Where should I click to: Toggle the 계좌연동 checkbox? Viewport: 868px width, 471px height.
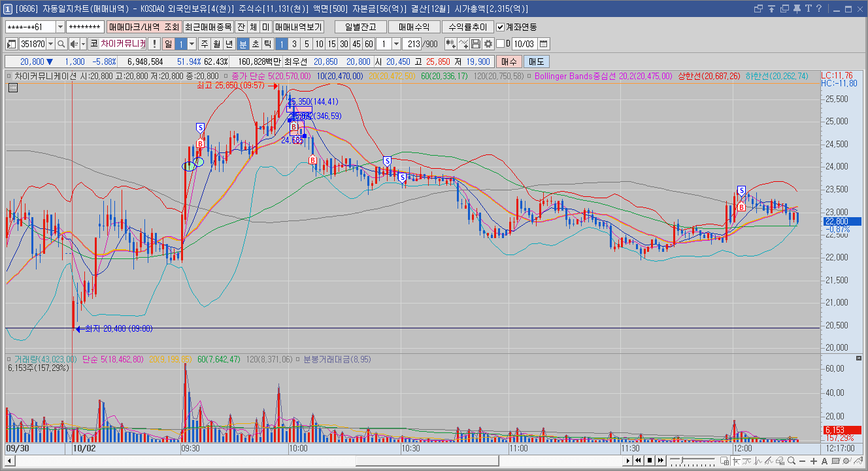pos(501,27)
